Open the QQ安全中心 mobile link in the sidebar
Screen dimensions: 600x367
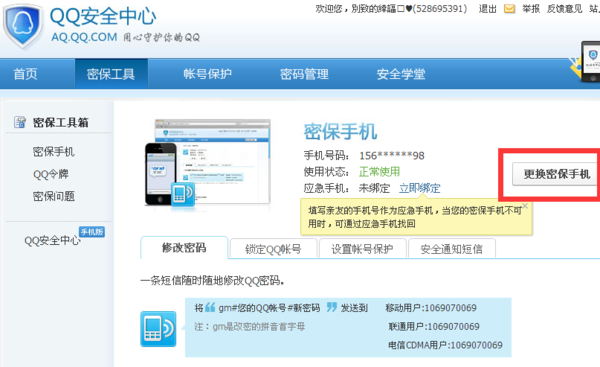(52, 240)
